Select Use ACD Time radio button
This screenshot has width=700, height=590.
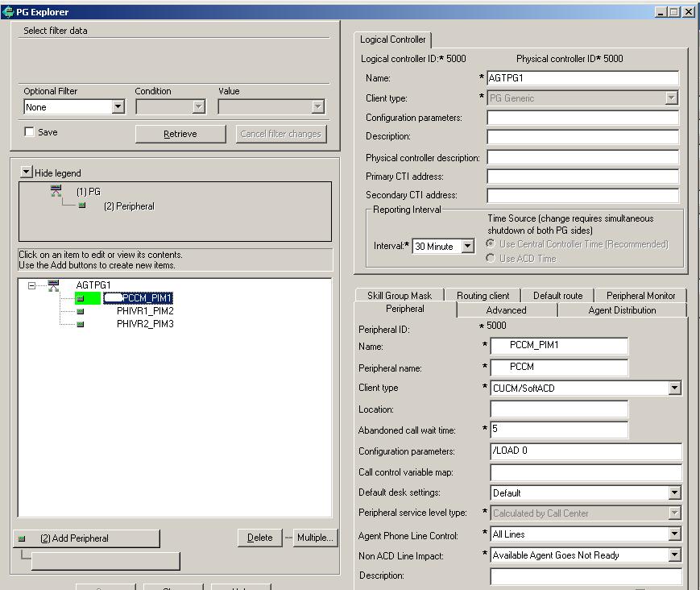[491, 258]
